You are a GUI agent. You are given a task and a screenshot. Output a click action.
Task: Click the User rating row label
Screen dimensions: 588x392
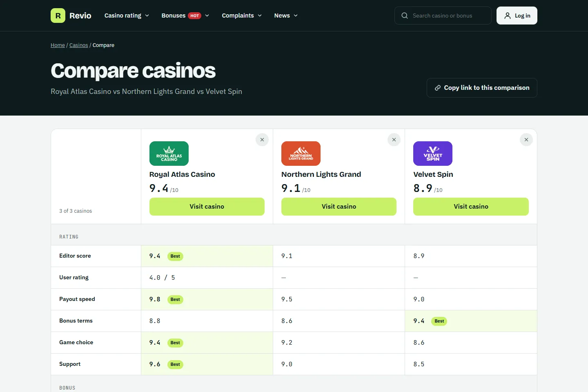(74, 278)
